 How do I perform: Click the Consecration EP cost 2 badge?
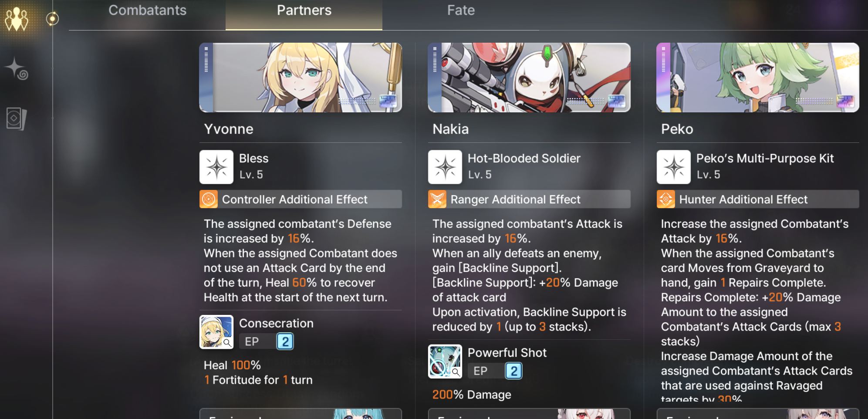pyautogui.click(x=285, y=341)
